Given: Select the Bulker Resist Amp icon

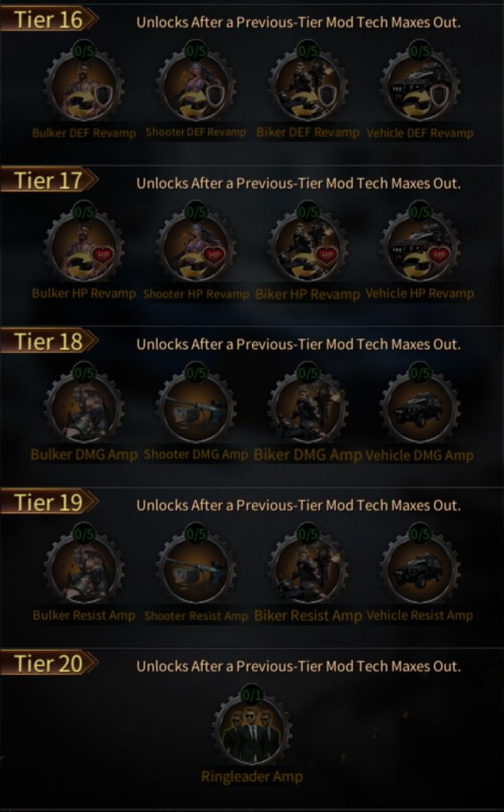Looking at the screenshot, I should click(84, 567).
